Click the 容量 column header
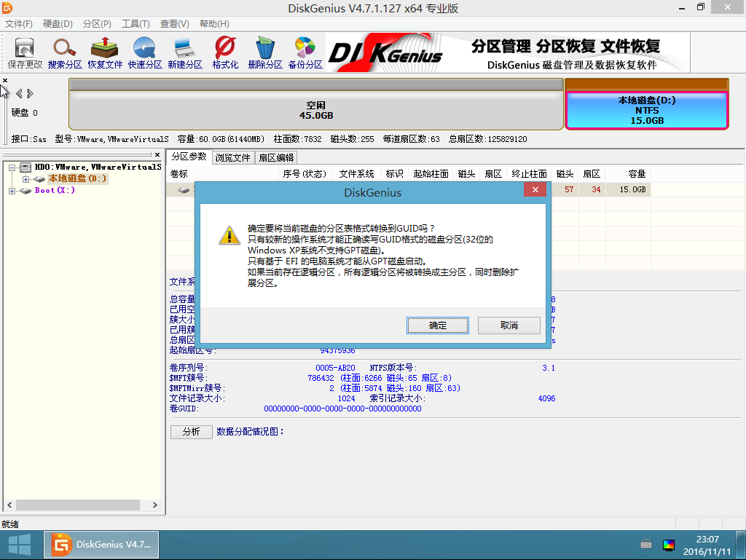 (627, 174)
